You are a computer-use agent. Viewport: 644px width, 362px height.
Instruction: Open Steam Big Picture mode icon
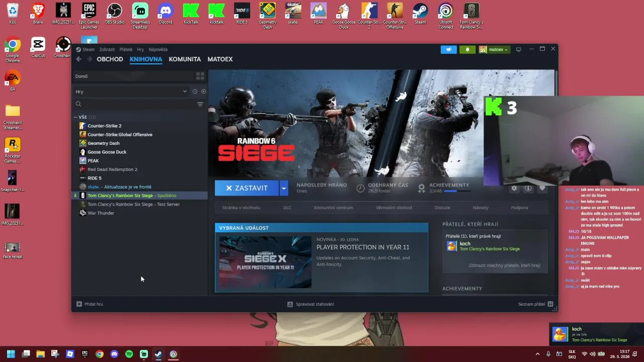tap(519, 49)
